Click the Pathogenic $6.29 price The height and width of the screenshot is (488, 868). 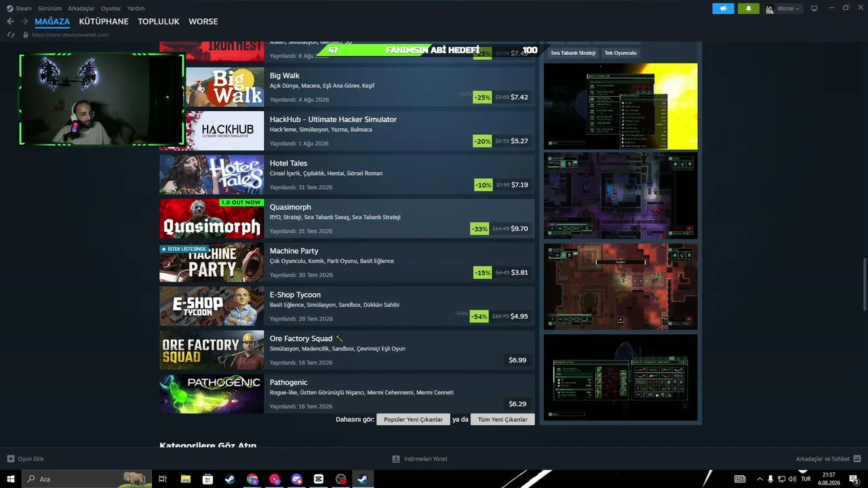517,404
